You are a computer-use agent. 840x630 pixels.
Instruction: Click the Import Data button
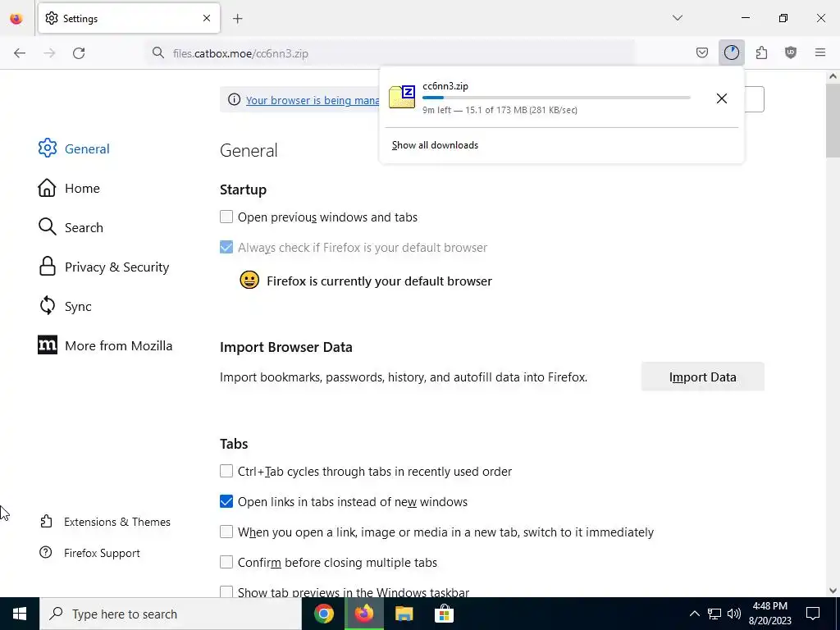click(702, 377)
